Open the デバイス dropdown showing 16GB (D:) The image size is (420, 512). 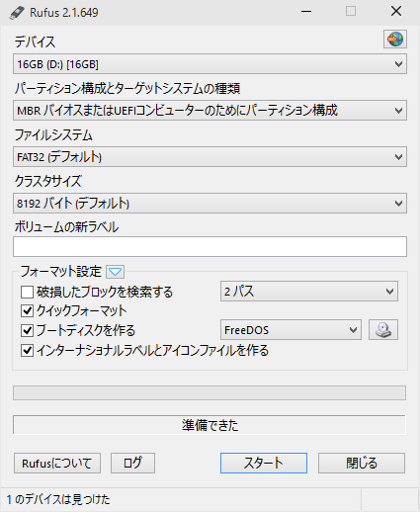pos(210,64)
